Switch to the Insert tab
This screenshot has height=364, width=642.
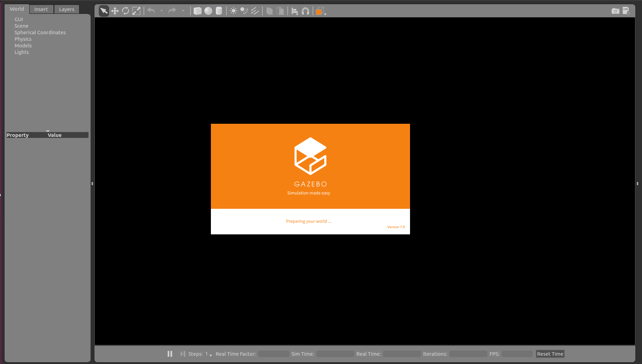click(41, 9)
